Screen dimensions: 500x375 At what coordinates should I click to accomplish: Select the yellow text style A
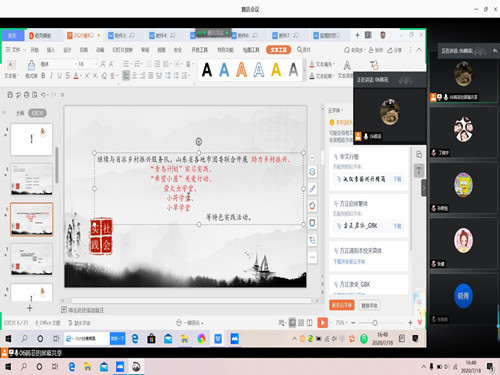coord(276,70)
